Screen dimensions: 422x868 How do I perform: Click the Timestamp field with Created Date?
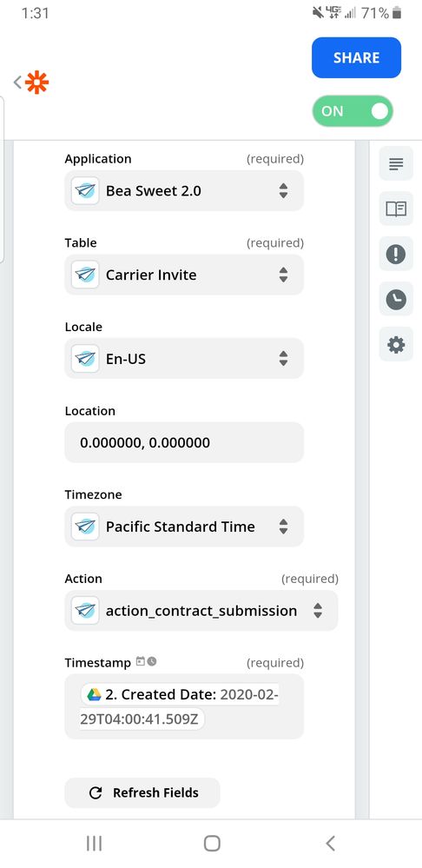pyautogui.click(x=184, y=706)
